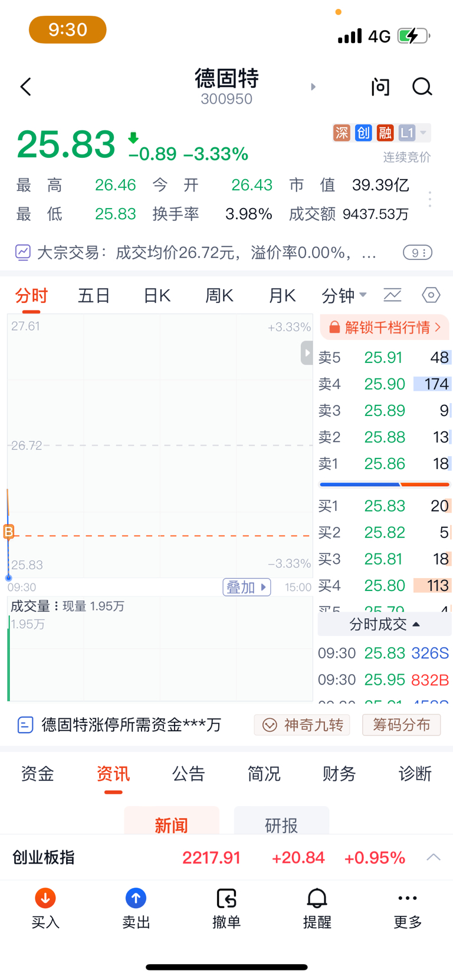Viewport: 453px width, 980px height.
Task: Open the 大宗交易 notice icon
Action: 23,253
